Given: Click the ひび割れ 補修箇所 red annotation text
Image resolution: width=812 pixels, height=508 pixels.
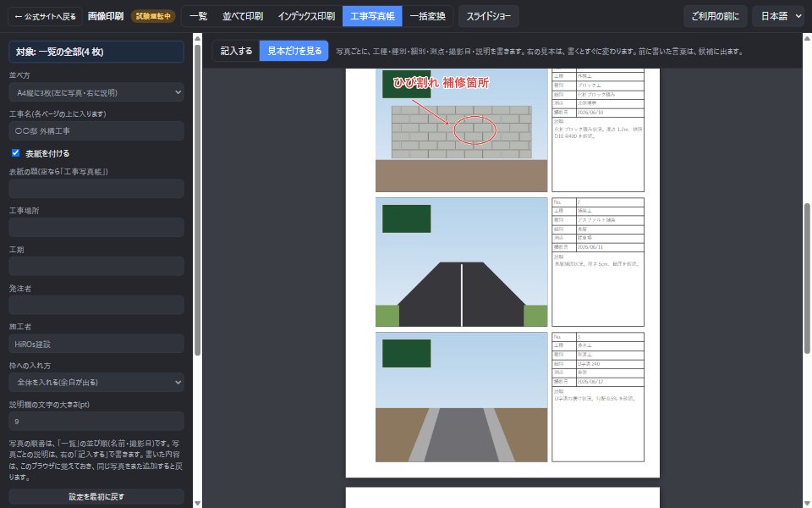Looking at the screenshot, I should [x=441, y=82].
